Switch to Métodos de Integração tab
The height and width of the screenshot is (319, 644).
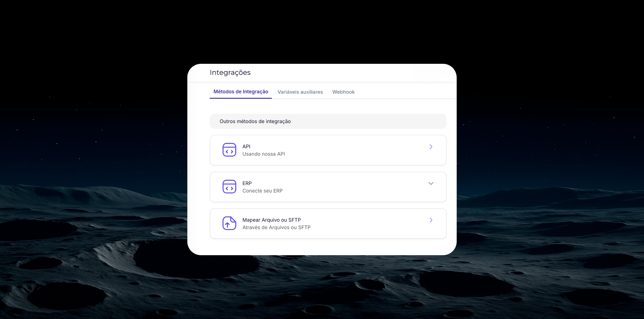(241, 92)
